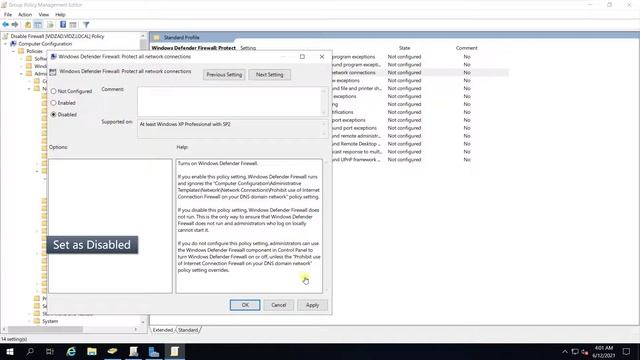Click the up-one-level folder icon
Image resolution: width=640 pixels, height=360 pixels.
tap(28, 25)
